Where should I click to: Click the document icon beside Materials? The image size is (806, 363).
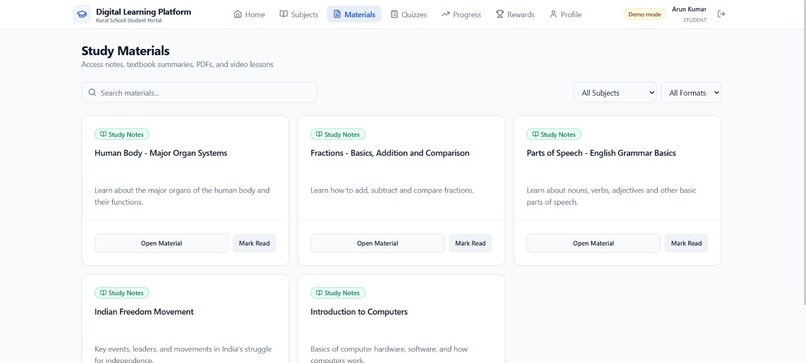click(337, 14)
